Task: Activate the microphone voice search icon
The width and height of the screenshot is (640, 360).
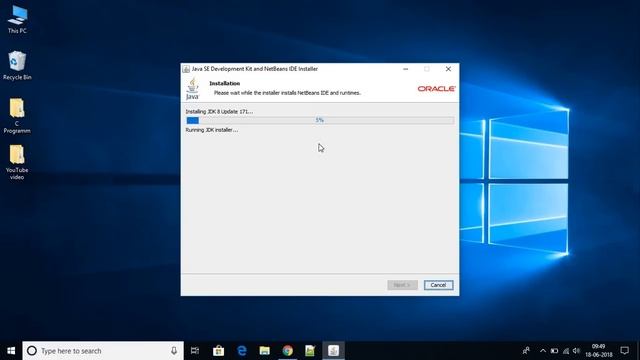Action: click(x=174, y=351)
